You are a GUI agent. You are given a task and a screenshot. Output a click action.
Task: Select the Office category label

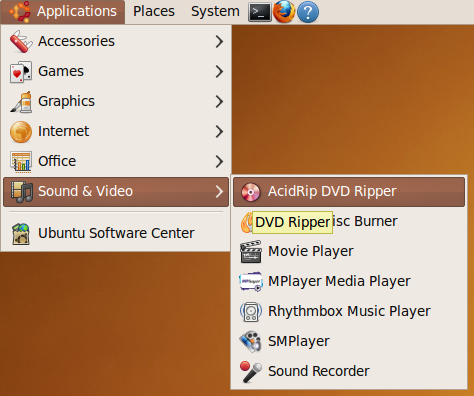tap(57, 161)
